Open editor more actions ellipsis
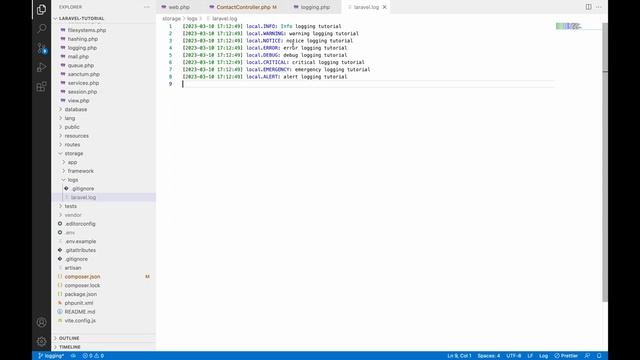The width and height of the screenshot is (640, 360). 599,7
